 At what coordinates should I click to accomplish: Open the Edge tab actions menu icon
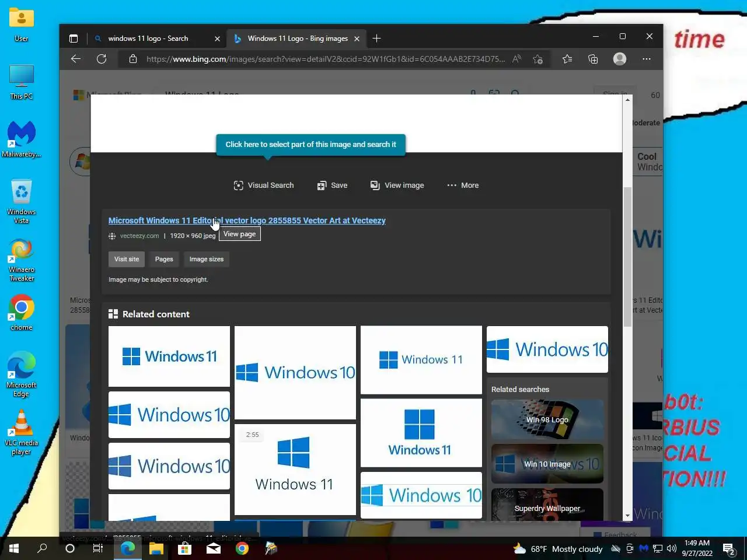coord(74,38)
